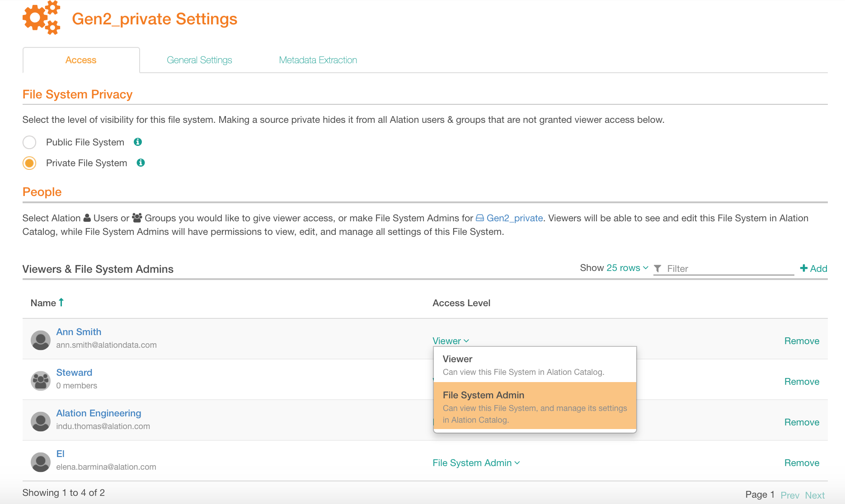Screen dimensions: 845x504
Task: Click the Name column sort arrow
Action: [61, 302]
